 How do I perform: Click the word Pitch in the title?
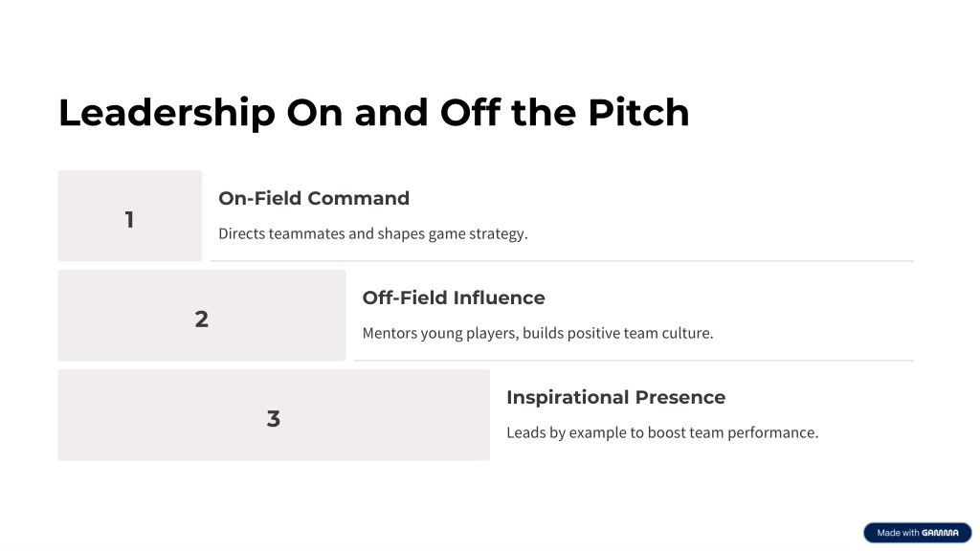638,113
